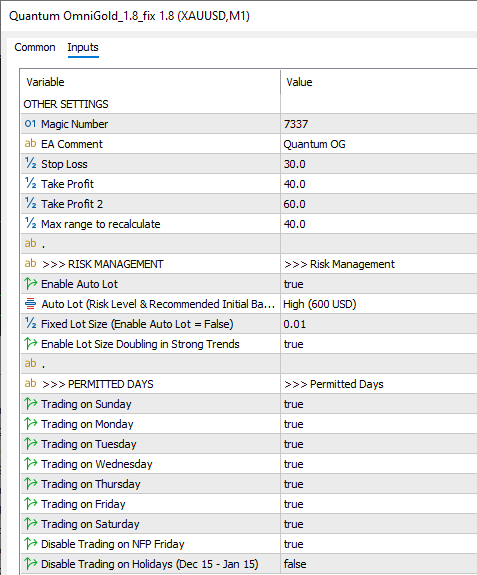477x575 pixels.
Task: Click the icon beside Disable Trading on NFP Friday
Action: pyautogui.click(x=30, y=543)
